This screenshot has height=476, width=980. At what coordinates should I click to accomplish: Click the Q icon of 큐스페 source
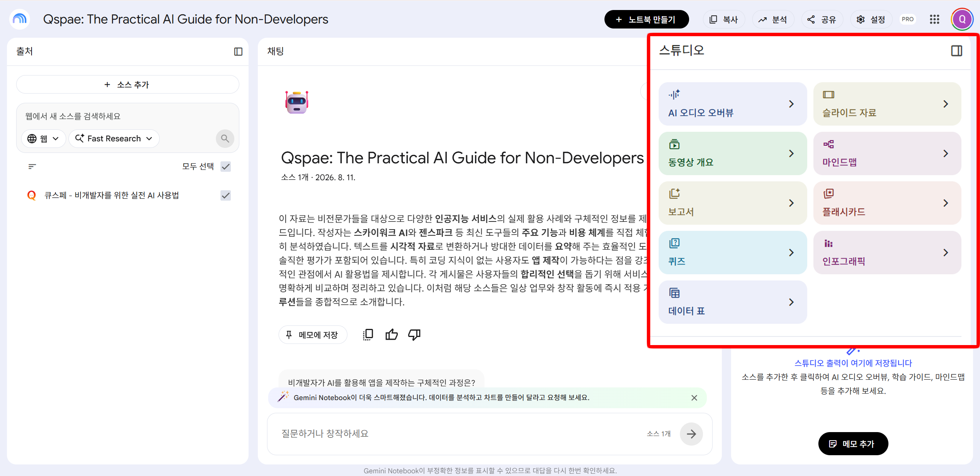coord(32,195)
